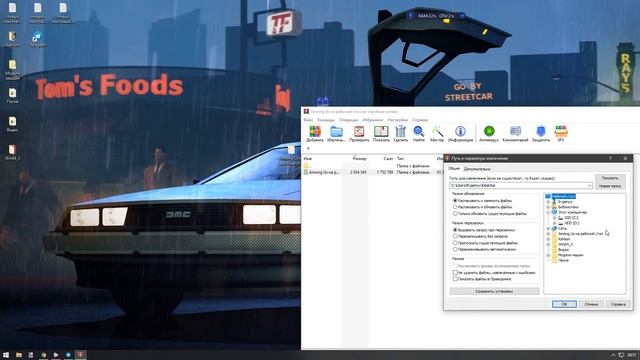Select the Видео folder in the tree
Image resolution: width=640 pixels, height=360 pixels.
tap(563, 250)
